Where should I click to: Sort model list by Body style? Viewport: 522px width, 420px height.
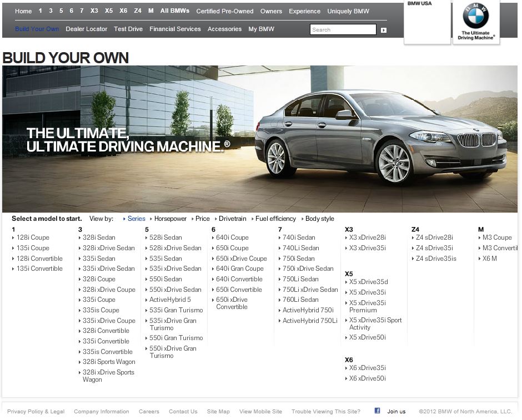click(319, 219)
